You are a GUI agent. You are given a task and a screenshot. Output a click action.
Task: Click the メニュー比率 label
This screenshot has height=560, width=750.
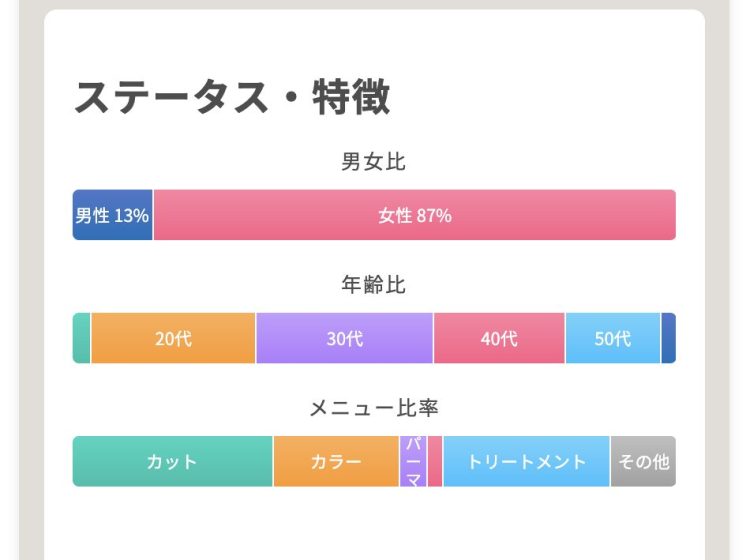pyautogui.click(x=374, y=408)
